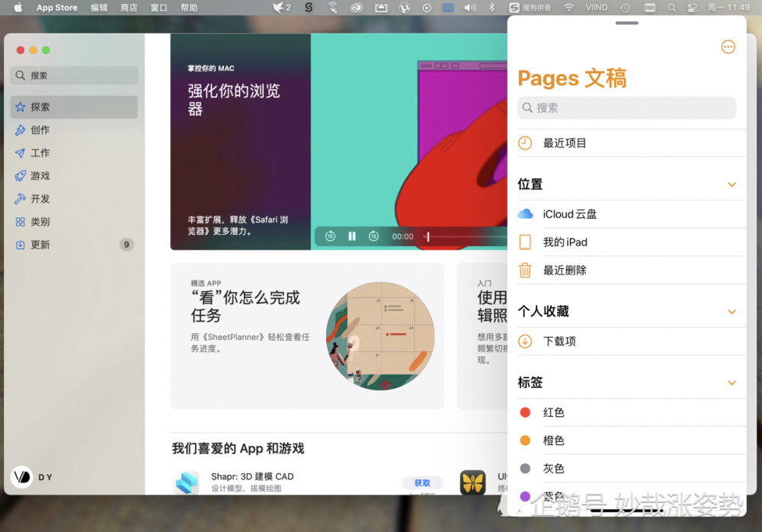Click the 游戏 rocket icon

coord(20,176)
